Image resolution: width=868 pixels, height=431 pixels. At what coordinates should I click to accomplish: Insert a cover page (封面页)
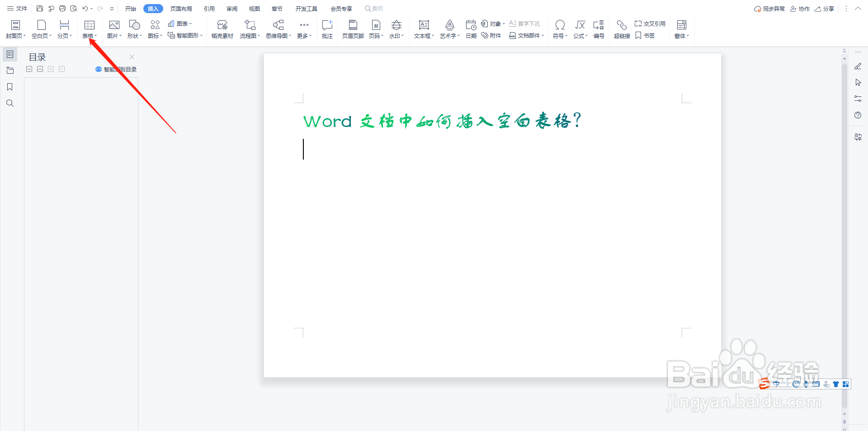(x=16, y=29)
